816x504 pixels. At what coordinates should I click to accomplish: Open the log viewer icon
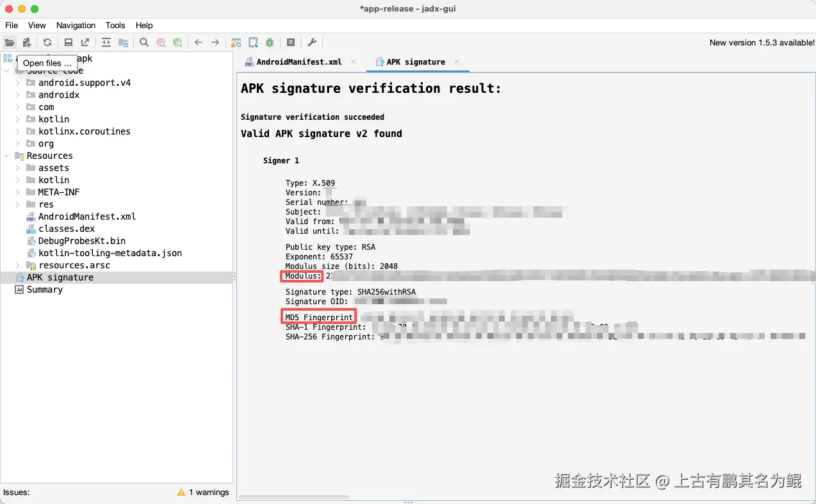point(291,42)
